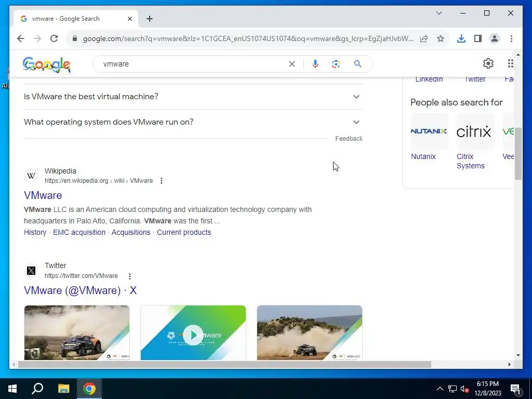Open the Chrome three-dot menu
The width and height of the screenshot is (532, 399).
click(511, 38)
